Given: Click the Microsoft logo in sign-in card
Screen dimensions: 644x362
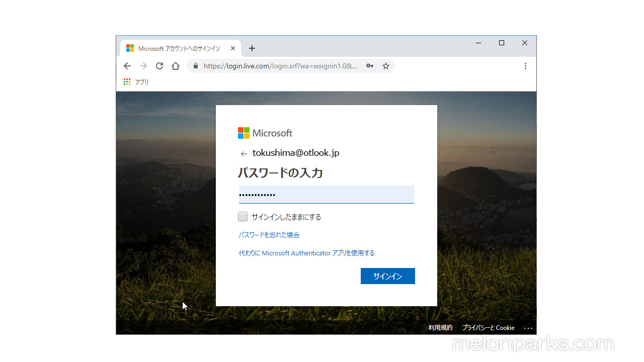Looking at the screenshot, I should point(265,133).
